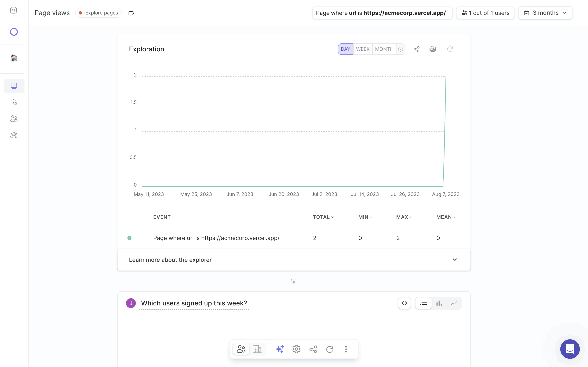Click the Explore pages tag button
The width and height of the screenshot is (588, 367).
98,13
